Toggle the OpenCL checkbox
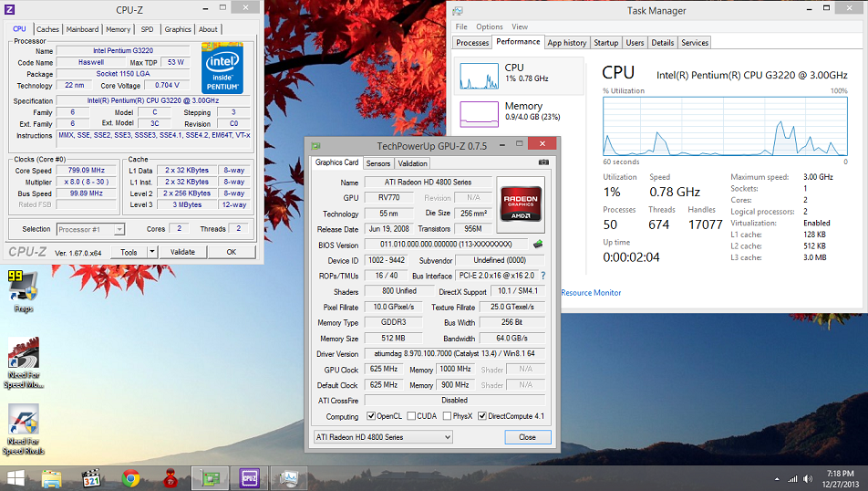This screenshot has height=491, width=868. [x=371, y=416]
